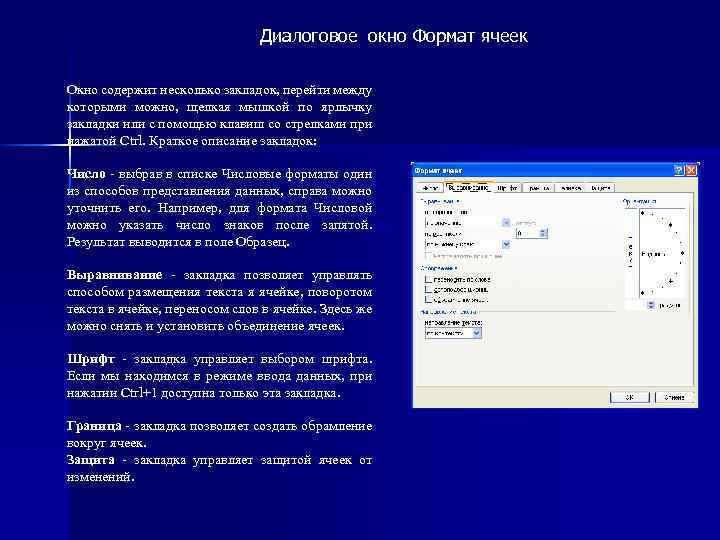Adjust the orientation degrees spinner
The width and height of the screenshot is (720, 540).
click(x=651, y=305)
